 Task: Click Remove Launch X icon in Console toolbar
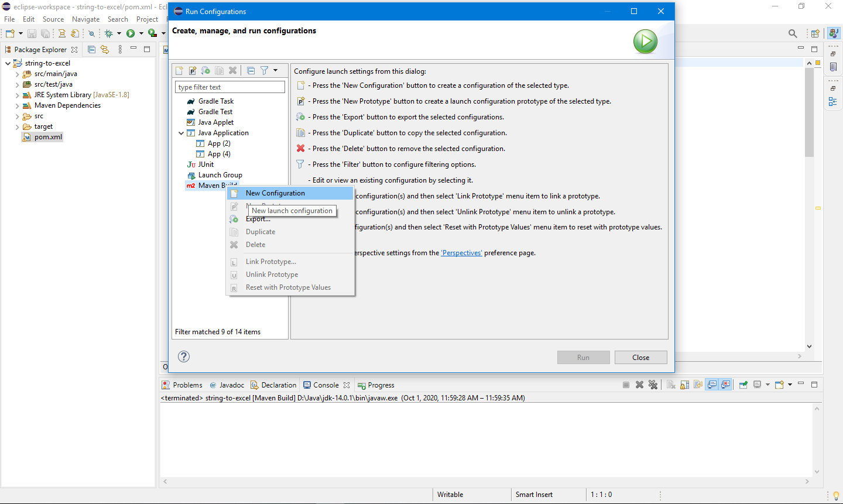(639, 385)
